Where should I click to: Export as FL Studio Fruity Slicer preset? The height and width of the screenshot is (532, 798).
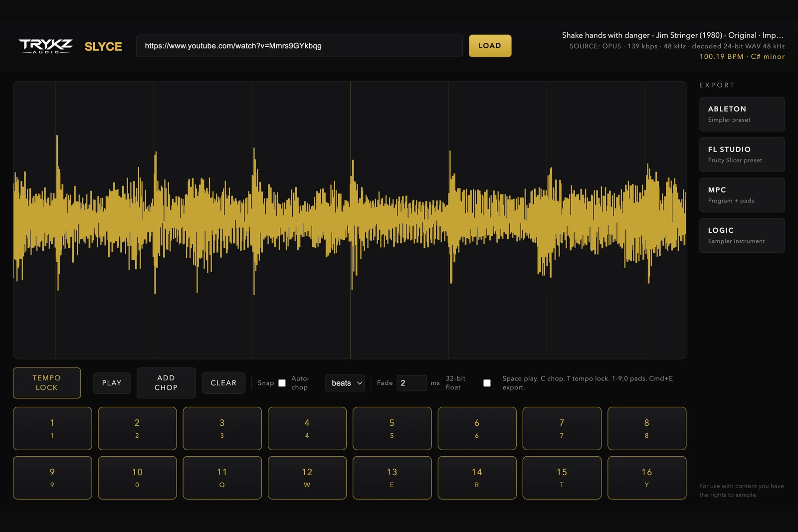pos(742,155)
